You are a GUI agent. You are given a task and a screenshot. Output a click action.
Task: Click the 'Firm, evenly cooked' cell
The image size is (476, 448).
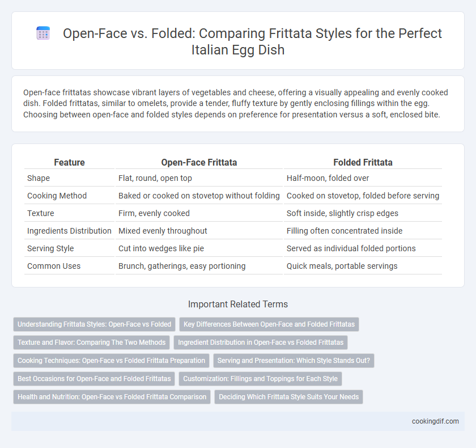pos(199,213)
